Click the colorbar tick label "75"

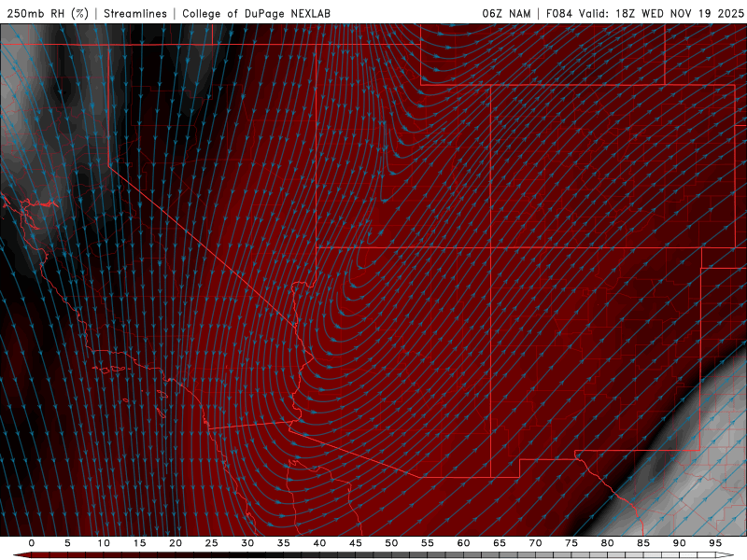coord(571,543)
